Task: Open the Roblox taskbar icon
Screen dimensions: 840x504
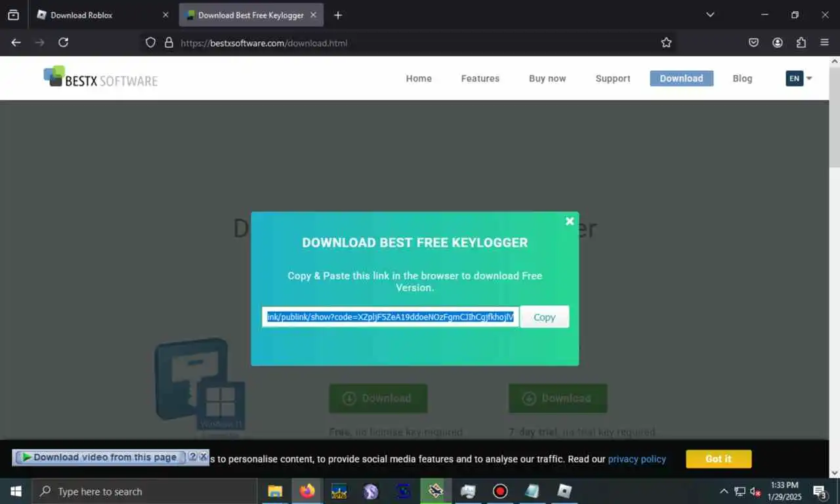Action: point(564,491)
